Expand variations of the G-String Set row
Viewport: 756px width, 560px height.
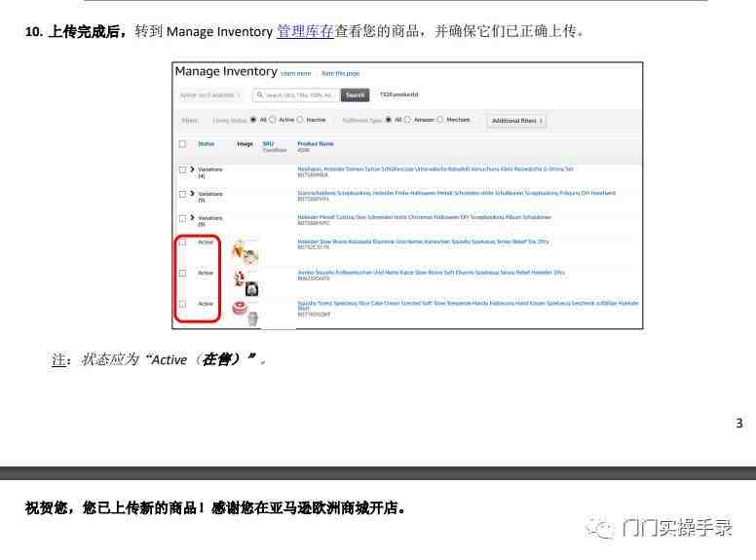click(192, 169)
